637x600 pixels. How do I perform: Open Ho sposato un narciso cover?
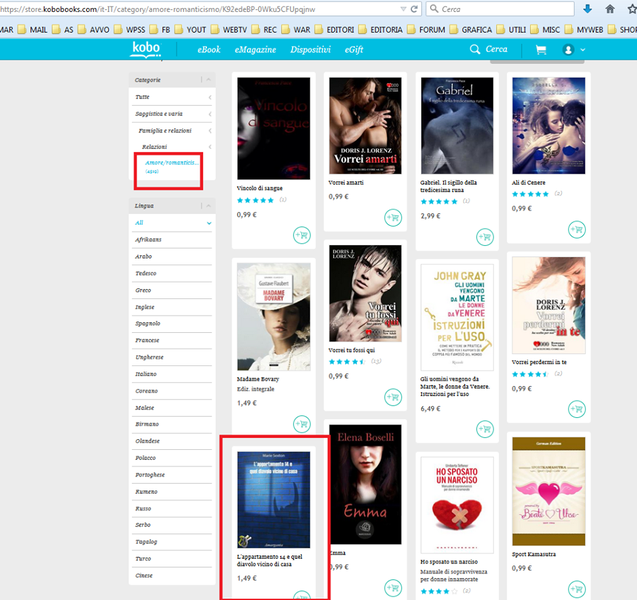point(457,505)
